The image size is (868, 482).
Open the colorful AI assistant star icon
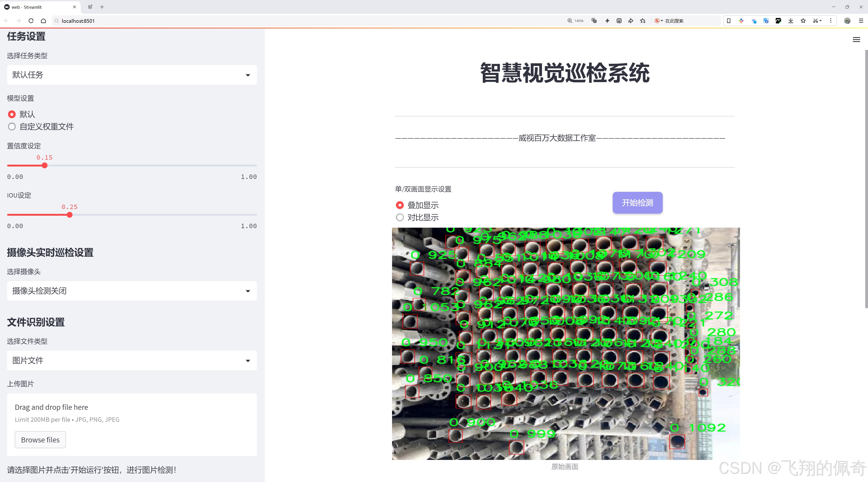tap(741, 20)
